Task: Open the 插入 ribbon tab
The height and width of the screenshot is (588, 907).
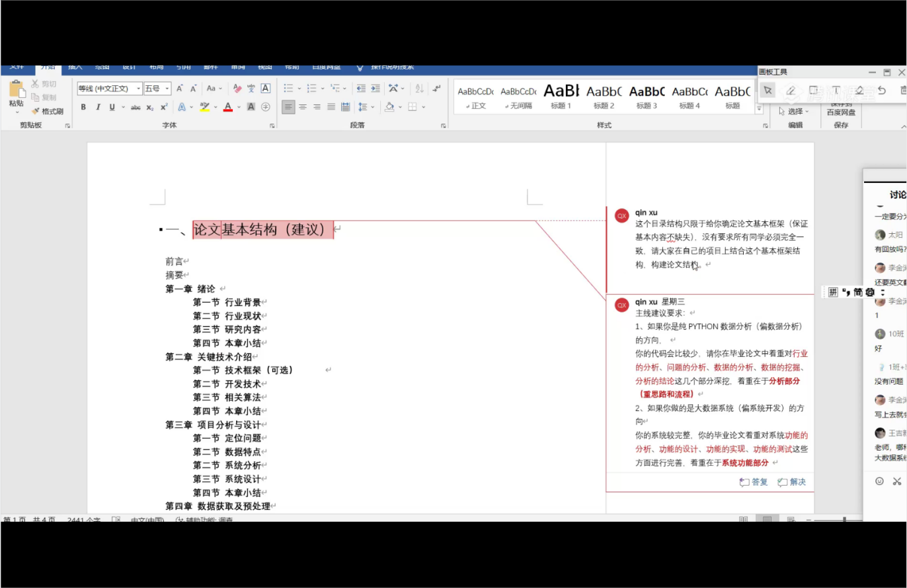Action: (x=75, y=67)
